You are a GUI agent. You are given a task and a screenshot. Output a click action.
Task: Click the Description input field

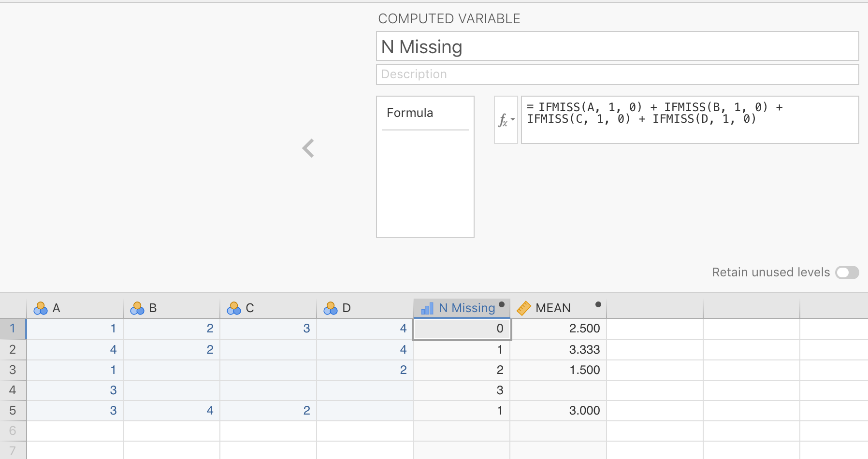click(617, 74)
